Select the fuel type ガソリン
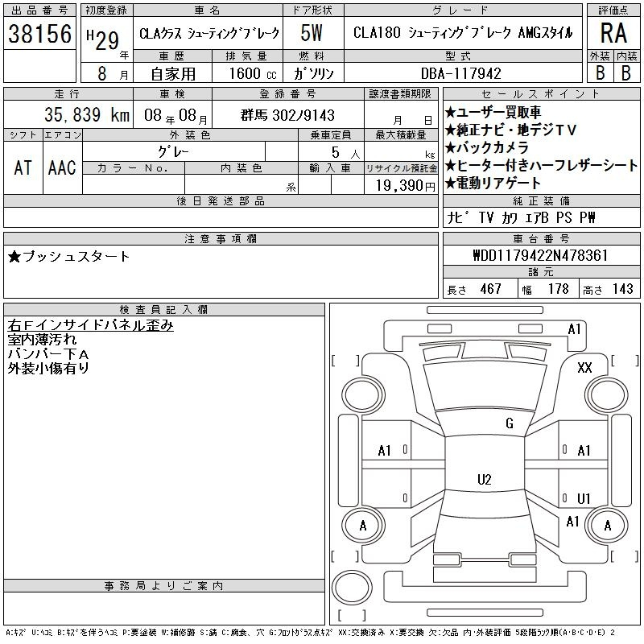644x644 pixels. pos(313,73)
